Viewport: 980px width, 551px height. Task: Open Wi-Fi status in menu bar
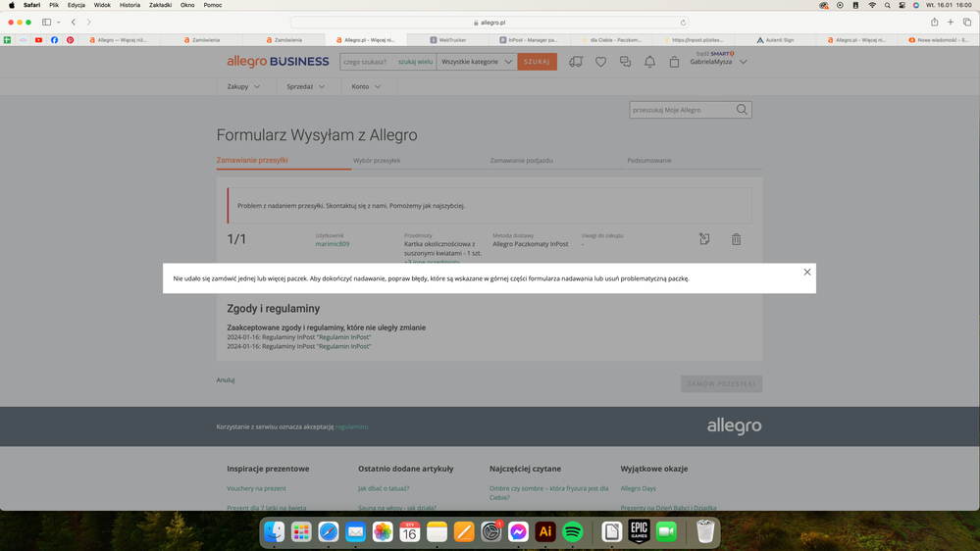(x=872, y=5)
